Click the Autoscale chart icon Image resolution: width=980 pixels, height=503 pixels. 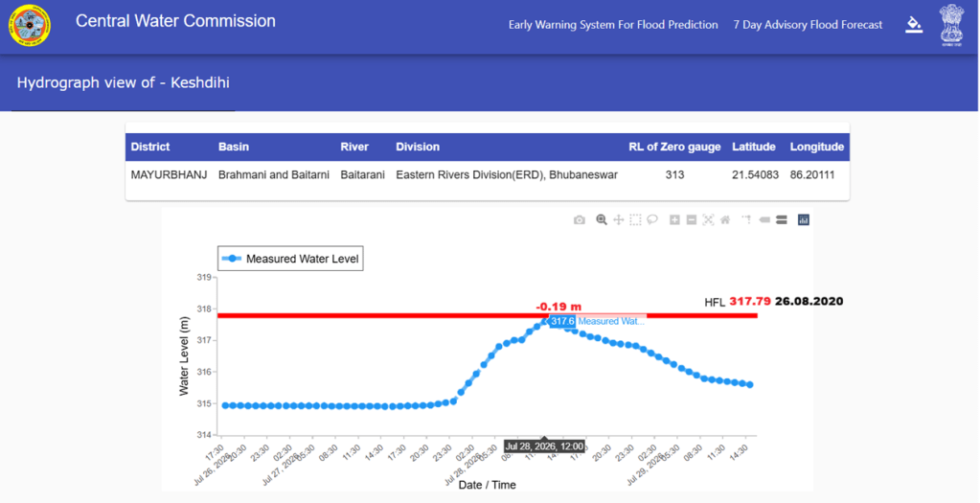[708, 219]
